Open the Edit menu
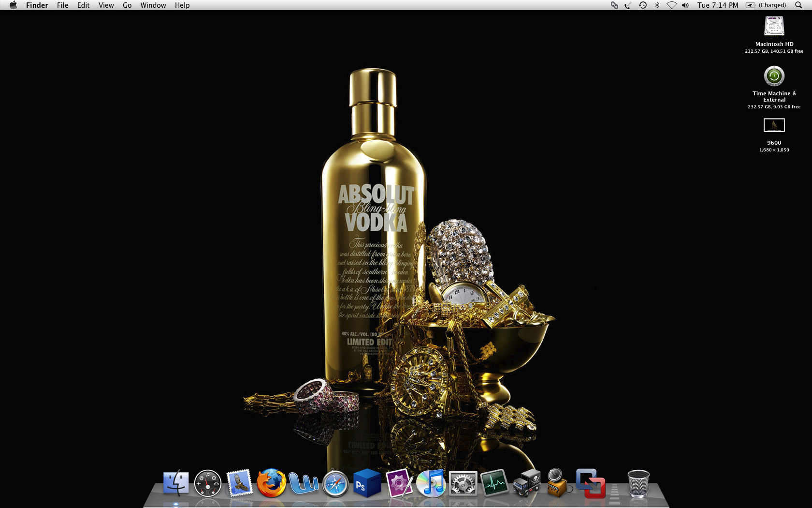Viewport: 812px width, 508px height. point(84,5)
